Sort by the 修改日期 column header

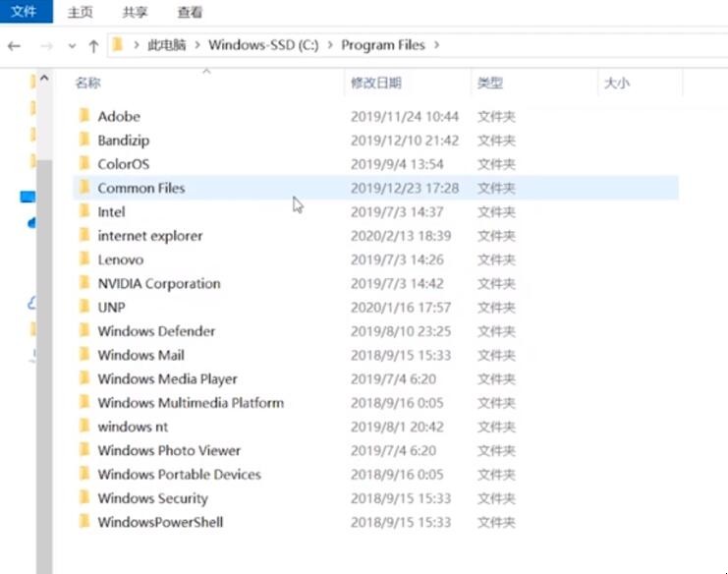376,84
